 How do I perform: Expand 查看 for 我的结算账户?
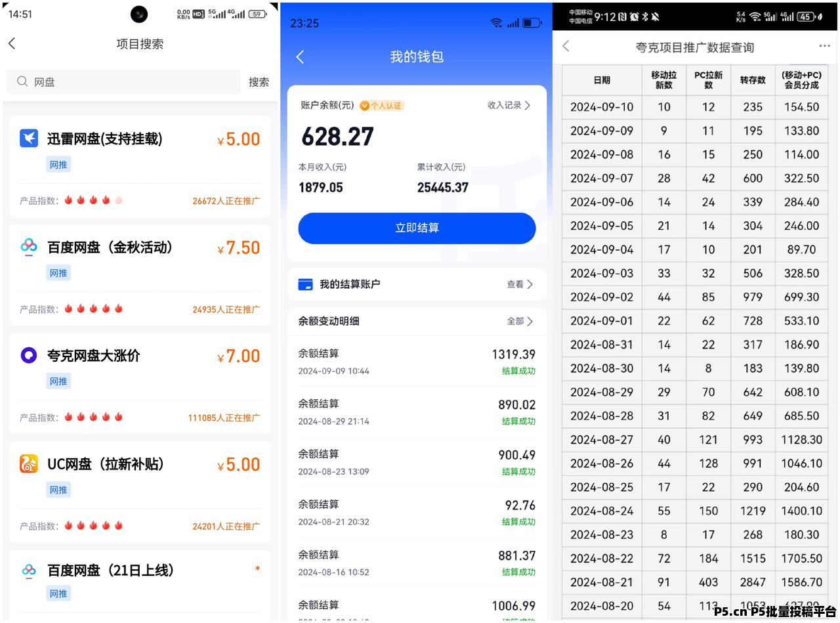coord(520,284)
